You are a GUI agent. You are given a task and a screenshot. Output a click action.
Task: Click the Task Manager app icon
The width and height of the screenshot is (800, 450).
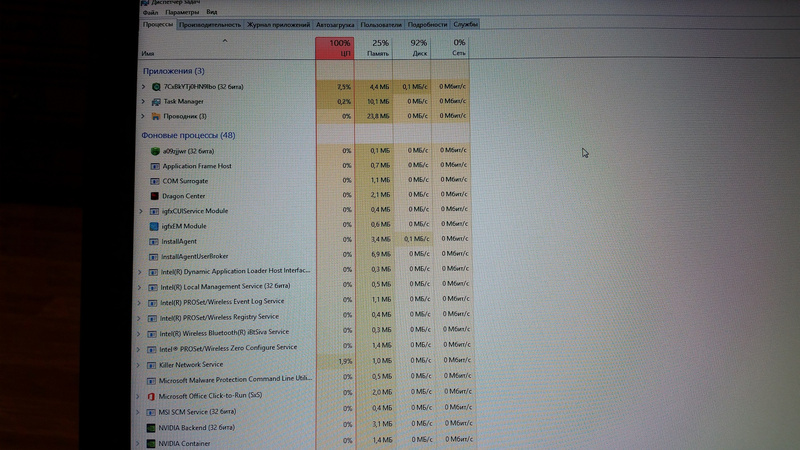coord(156,102)
